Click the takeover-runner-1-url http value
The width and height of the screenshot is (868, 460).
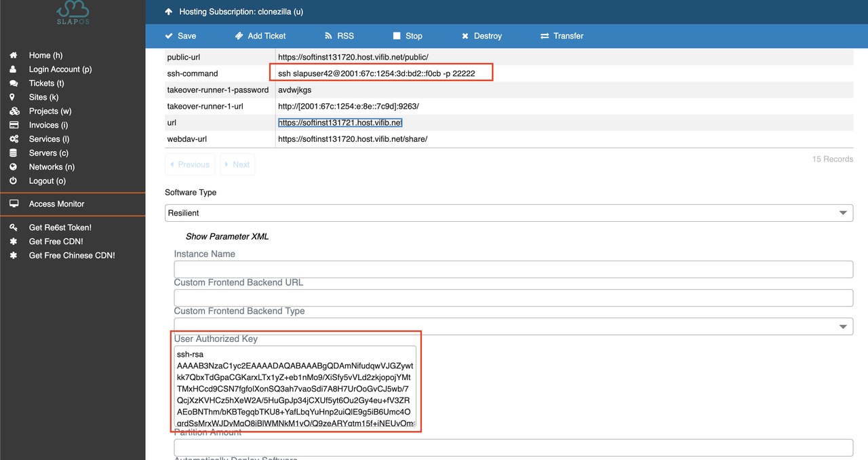[x=349, y=107]
